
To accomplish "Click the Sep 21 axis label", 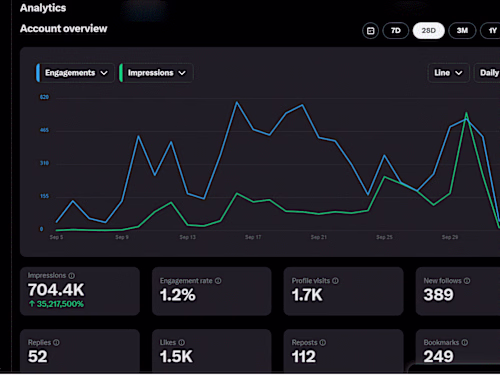I will (319, 237).
